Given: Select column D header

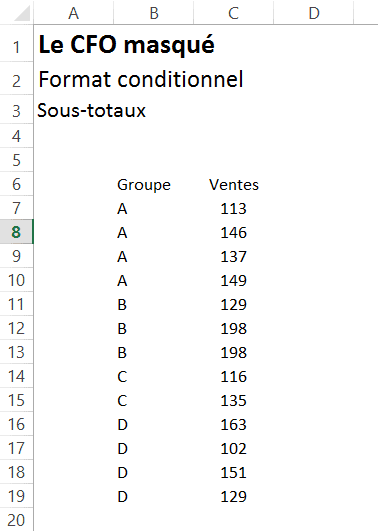Looking at the screenshot, I should (x=314, y=13).
